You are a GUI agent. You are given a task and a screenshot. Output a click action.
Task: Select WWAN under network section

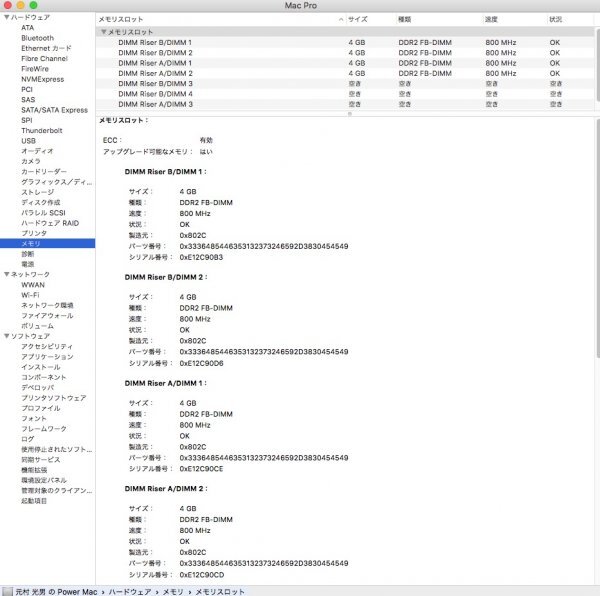click(x=33, y=285)
